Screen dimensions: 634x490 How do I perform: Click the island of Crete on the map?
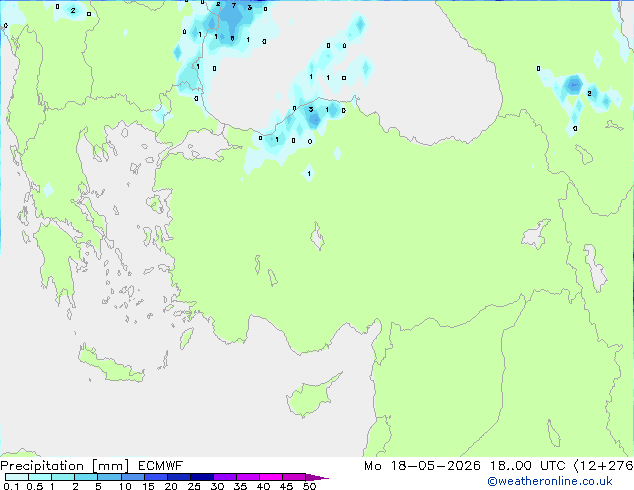click(x=111, y=366)
